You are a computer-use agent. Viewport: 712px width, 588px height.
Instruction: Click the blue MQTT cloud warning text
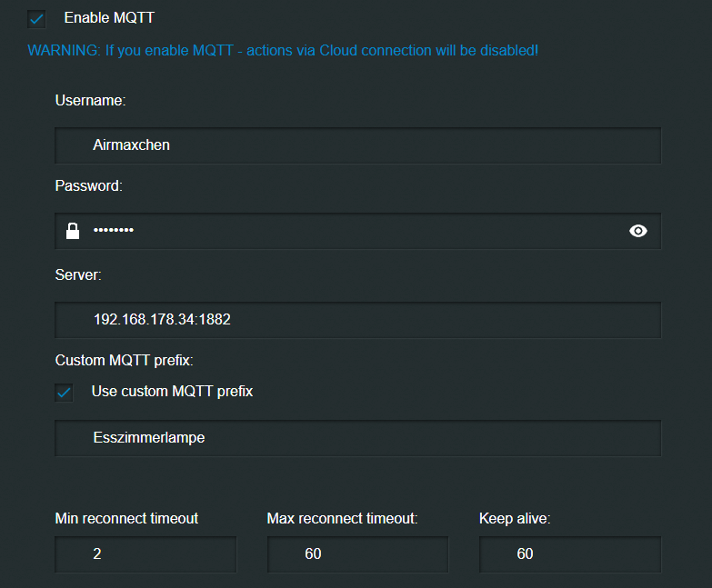pyautogui.click(x=283, y=50)
